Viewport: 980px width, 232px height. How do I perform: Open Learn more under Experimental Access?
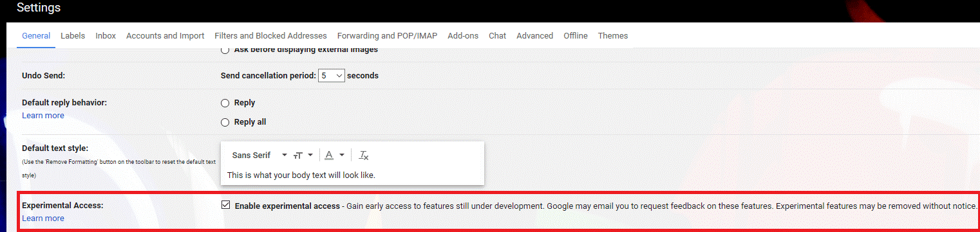43,219
